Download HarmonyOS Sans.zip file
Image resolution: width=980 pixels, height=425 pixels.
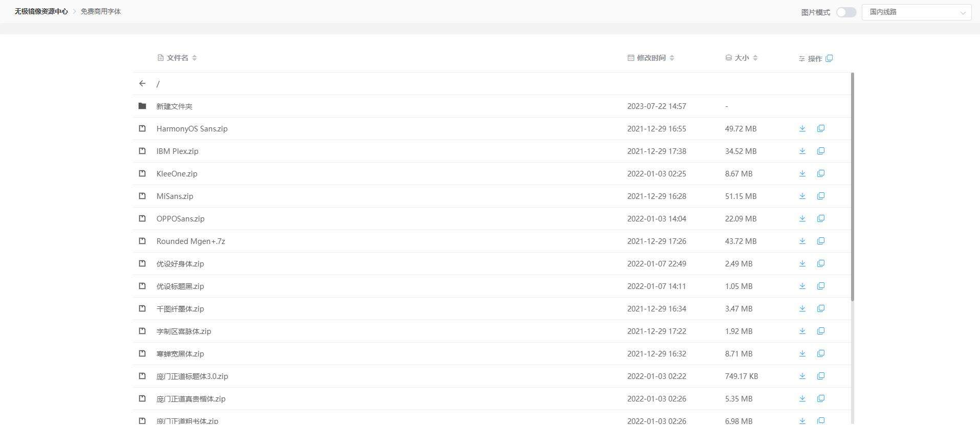802,128
